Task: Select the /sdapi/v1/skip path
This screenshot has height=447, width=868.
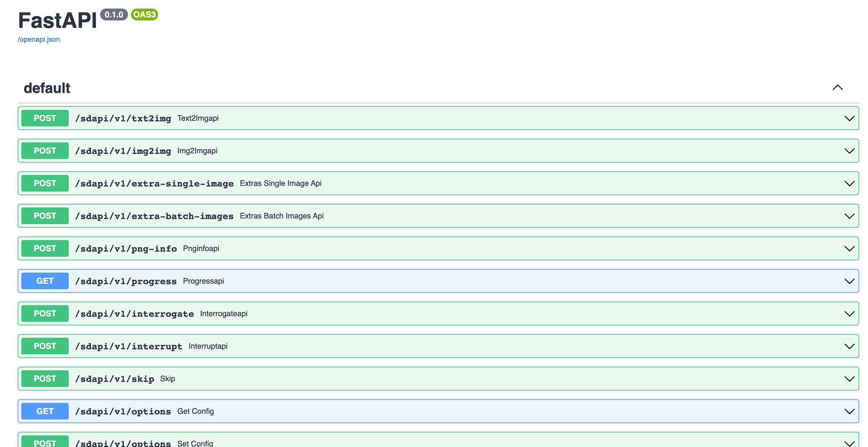Action: tap(115, 379)
